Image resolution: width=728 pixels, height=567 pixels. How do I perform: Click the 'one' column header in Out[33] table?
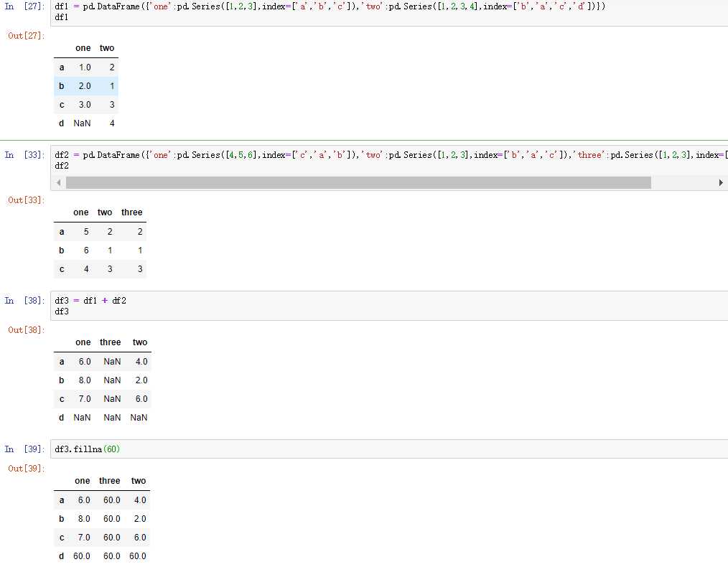81,212
